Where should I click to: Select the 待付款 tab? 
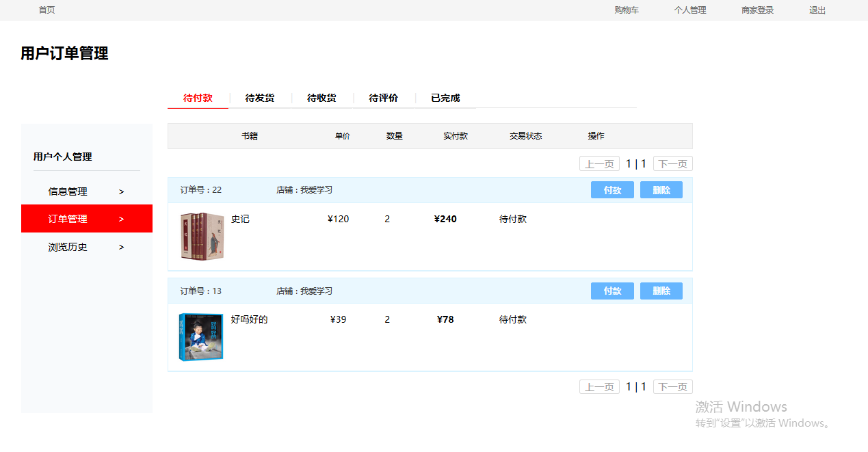[198, 98]
